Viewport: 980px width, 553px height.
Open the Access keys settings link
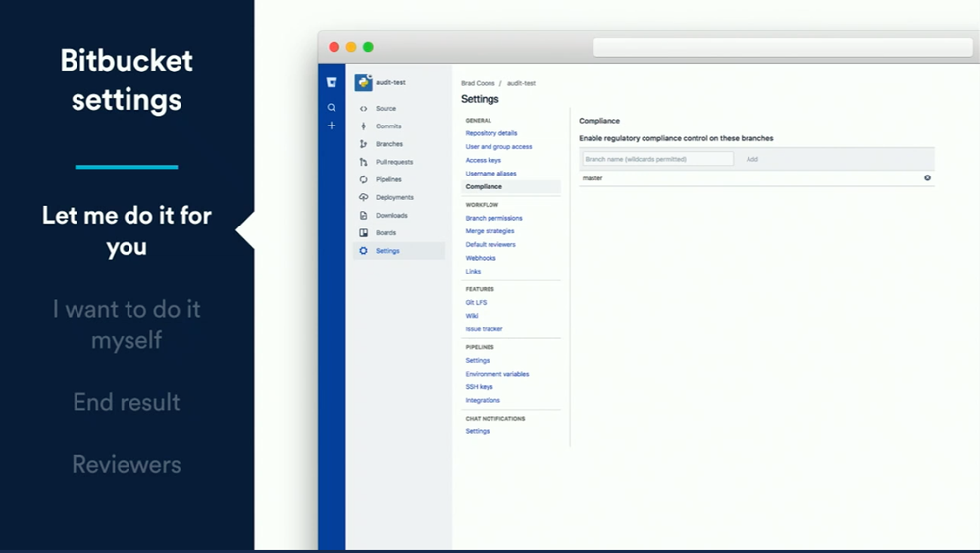[483, 160]
